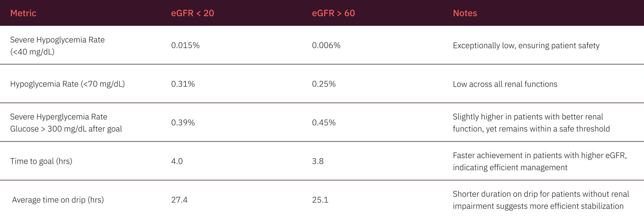644x219 pixels.
Task: Click the Notes column header
Action: point(465,13)
